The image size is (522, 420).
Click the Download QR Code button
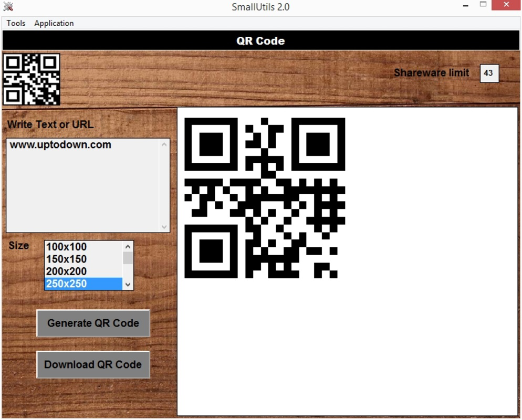(93, 364)
